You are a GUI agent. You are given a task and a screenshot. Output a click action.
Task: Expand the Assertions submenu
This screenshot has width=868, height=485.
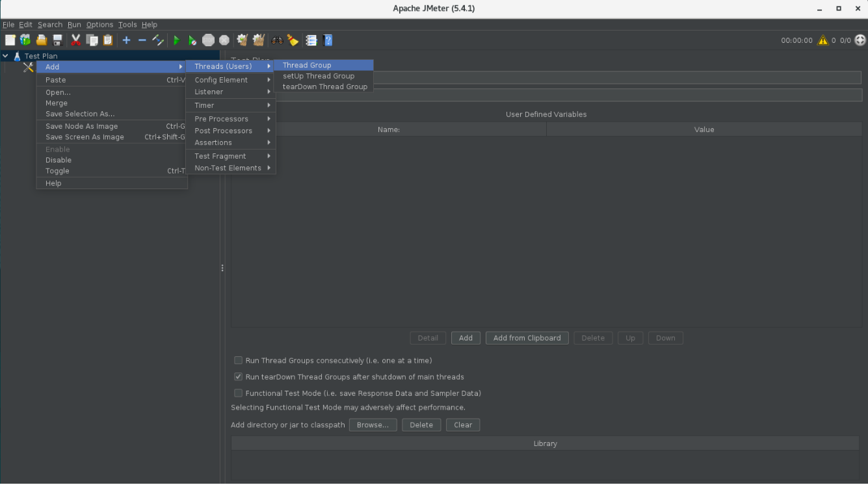pos(231,142)
